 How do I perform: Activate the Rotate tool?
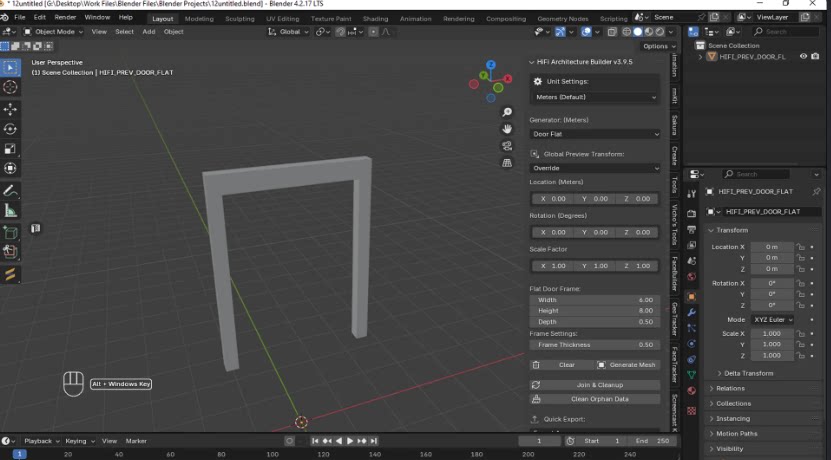coord(10,129)
